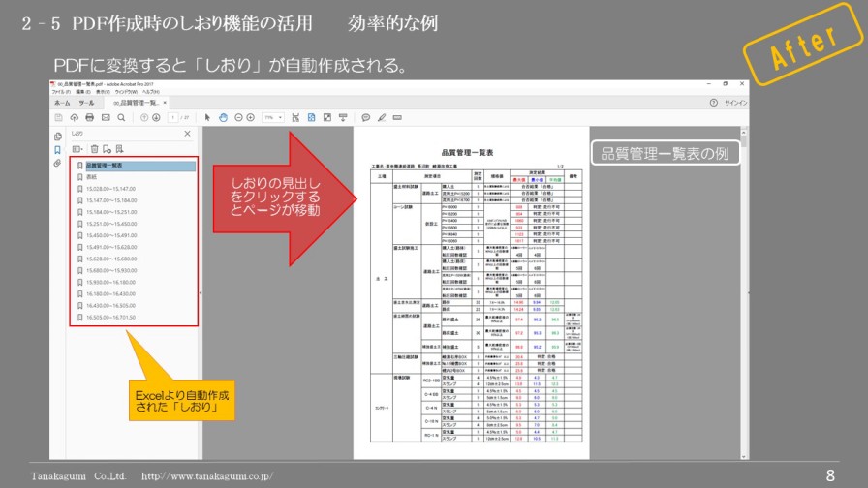
Task: Delete bookmark with the trash icon
Action: (94, 149)
